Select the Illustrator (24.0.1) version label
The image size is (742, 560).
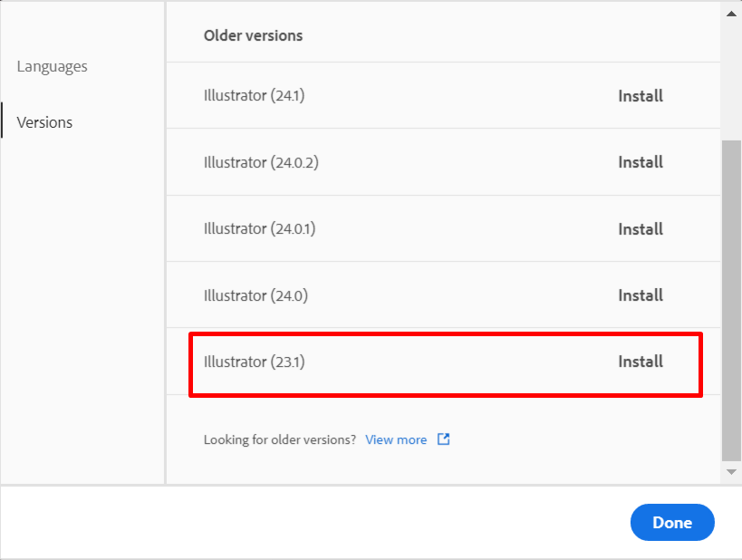point(259,228)
